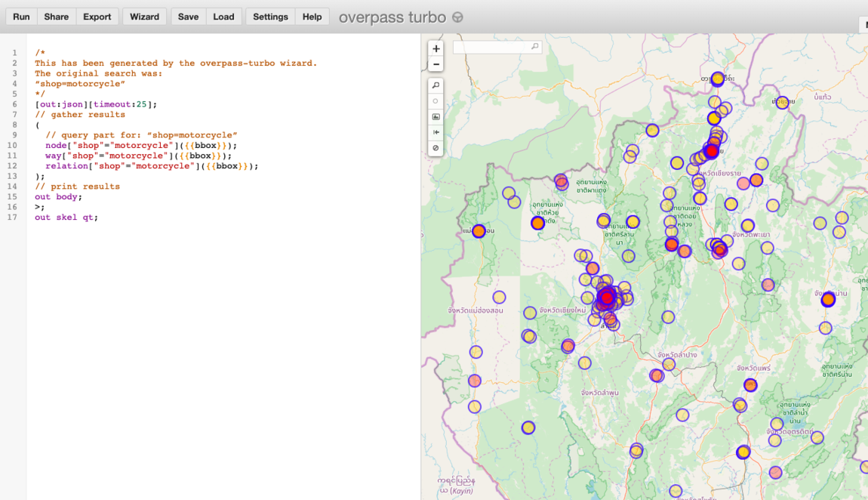
Task: Zoom in on the map
Action: [436, 48]
